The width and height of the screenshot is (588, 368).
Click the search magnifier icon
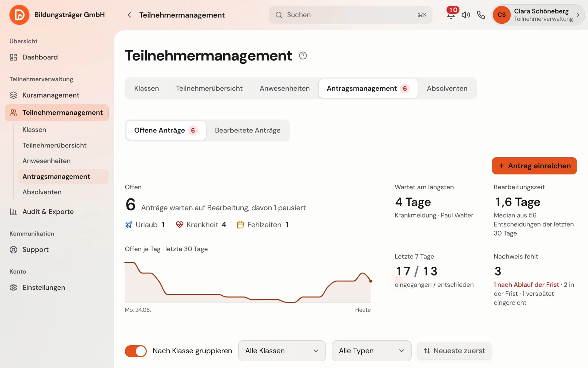278,15
